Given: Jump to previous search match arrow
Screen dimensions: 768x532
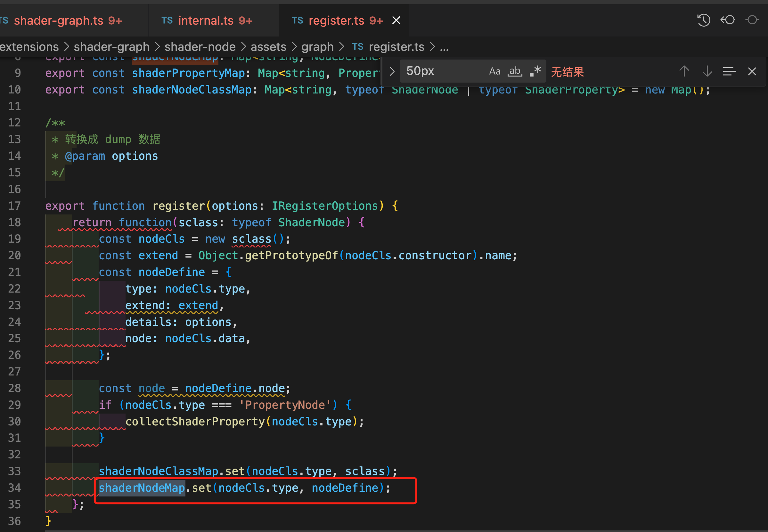Looking at the screenshot, I should pos(684,71).
